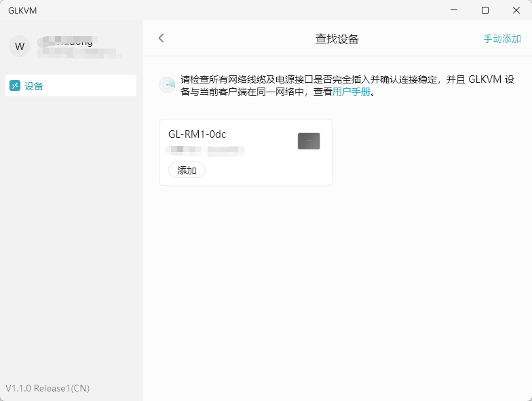Image resolution: width=532 pixels, height=401 pixels.
Task: Open 手动添加 to add device manually
Action: 502,39
